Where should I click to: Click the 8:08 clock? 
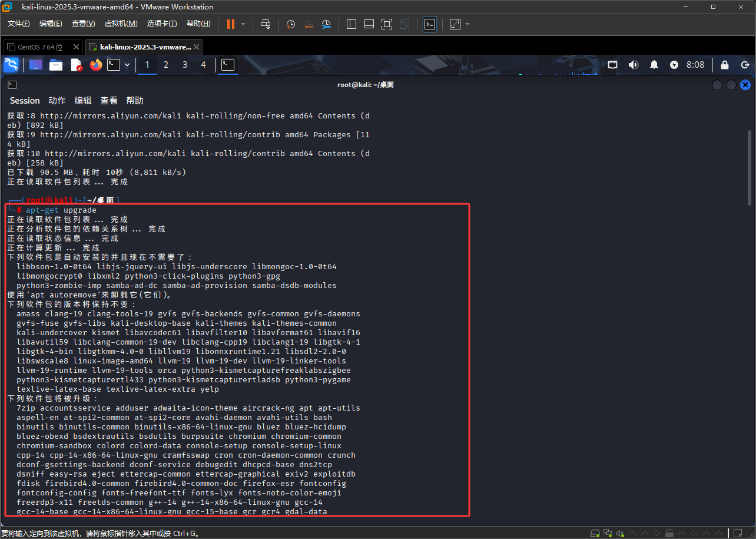[695, 65]
